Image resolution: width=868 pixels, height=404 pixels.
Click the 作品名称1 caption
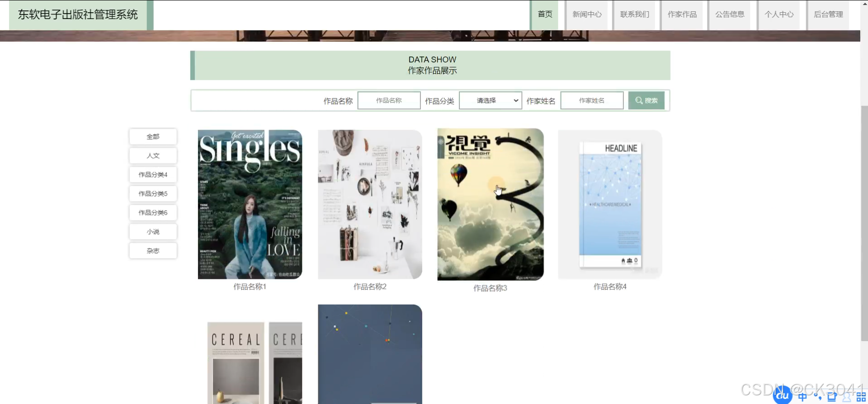[250, 287]
